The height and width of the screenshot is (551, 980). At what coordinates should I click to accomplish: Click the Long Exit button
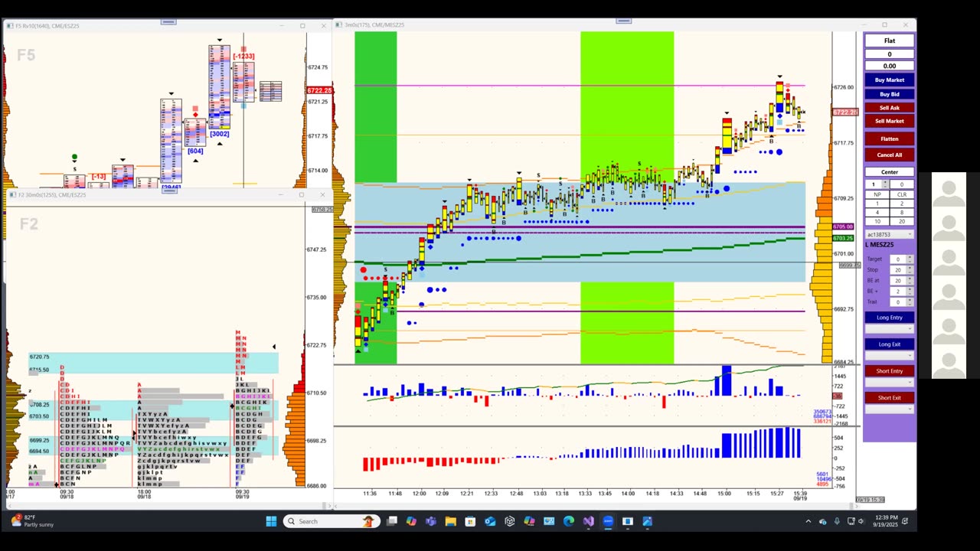pyautogui.click(x=889, y=344)
